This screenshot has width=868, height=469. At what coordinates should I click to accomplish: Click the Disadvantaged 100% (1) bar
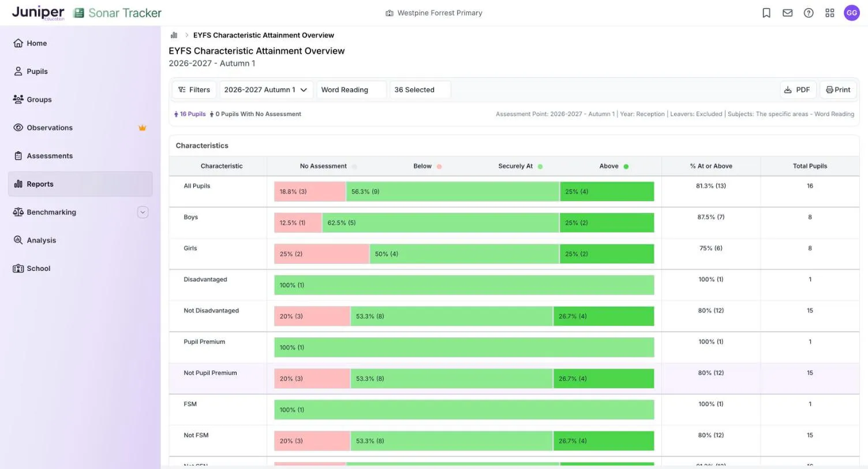(x=464, y=285)
